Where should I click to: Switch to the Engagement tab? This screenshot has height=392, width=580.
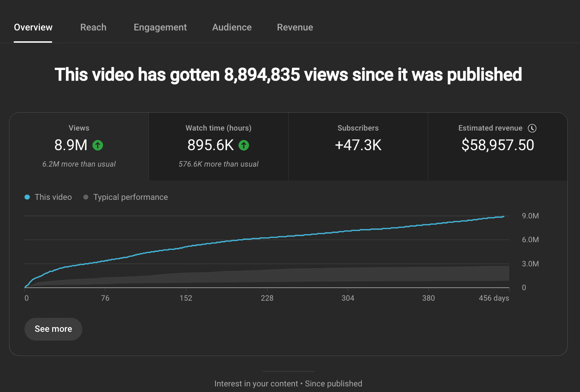click(x=160, y=27)
